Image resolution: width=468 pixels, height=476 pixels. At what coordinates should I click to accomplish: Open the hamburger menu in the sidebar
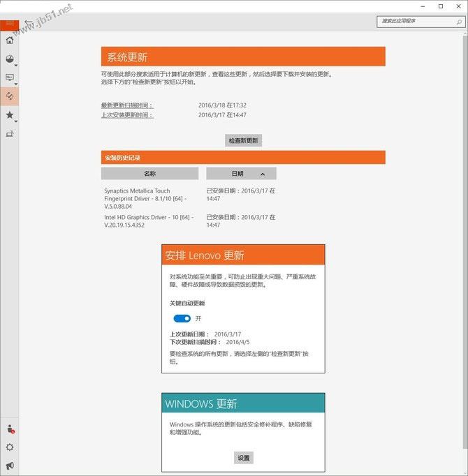click(9, 25)
